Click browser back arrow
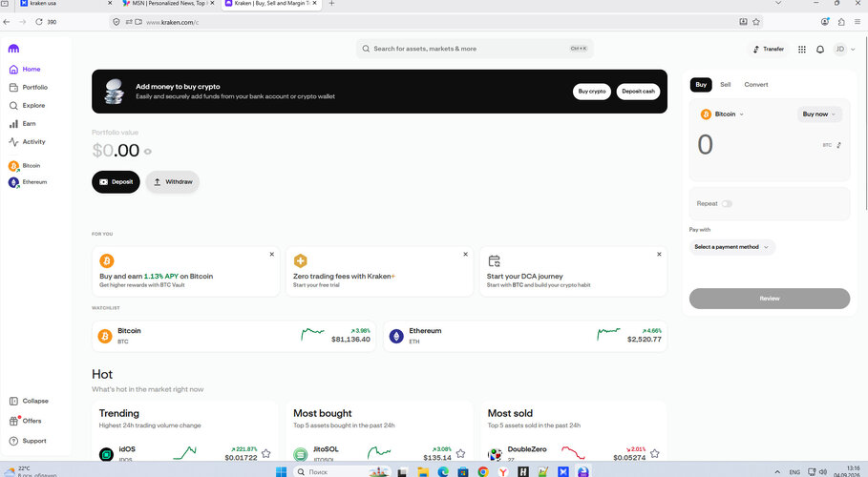The image size is (868, 477). (7, 22)
